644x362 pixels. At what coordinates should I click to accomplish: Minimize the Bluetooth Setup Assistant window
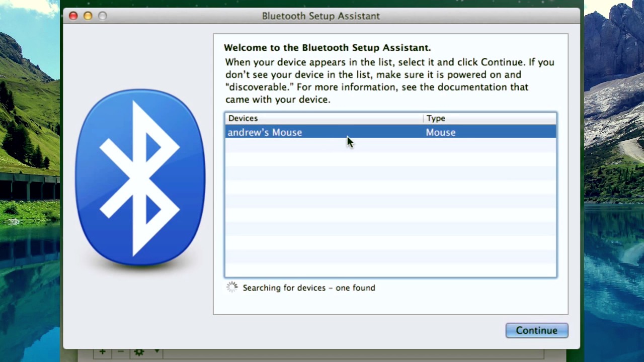pos(88,16)
